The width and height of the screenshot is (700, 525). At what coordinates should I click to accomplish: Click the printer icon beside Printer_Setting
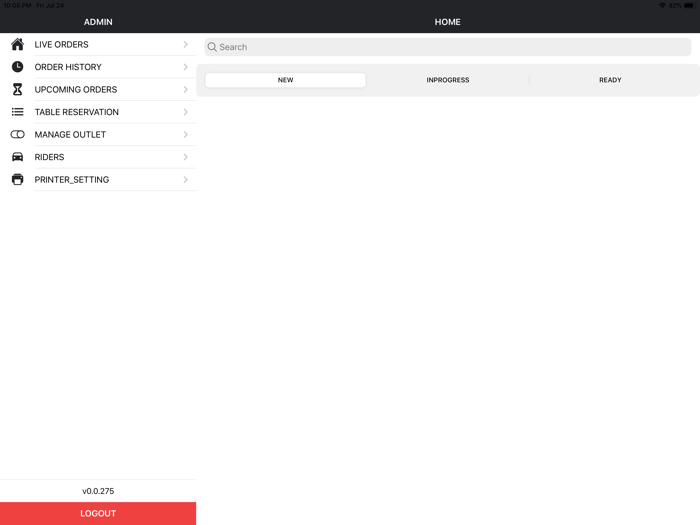click(17, 179)
